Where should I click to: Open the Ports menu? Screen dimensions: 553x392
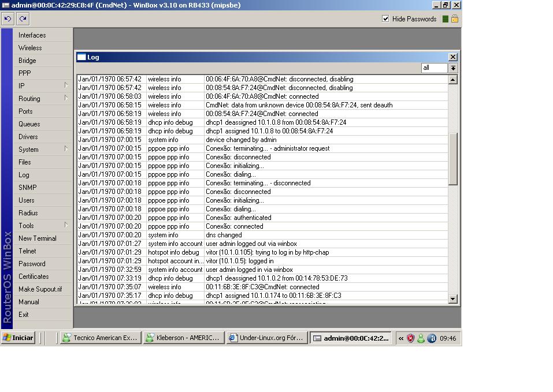[42, 111]
